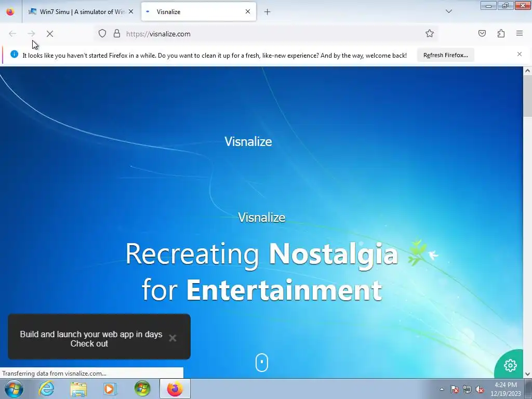
Task: Open the Firefox application menu
Action: [x=520, y=33]
